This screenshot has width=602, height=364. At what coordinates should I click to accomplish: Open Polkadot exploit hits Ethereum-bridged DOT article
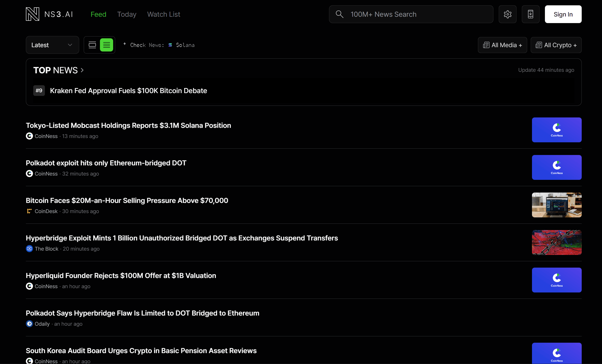(106, 163)
